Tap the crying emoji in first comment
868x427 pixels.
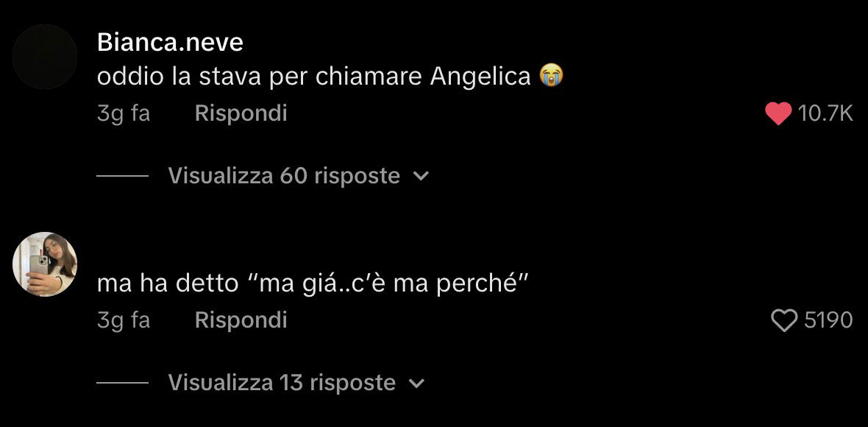tap(552, 76)
